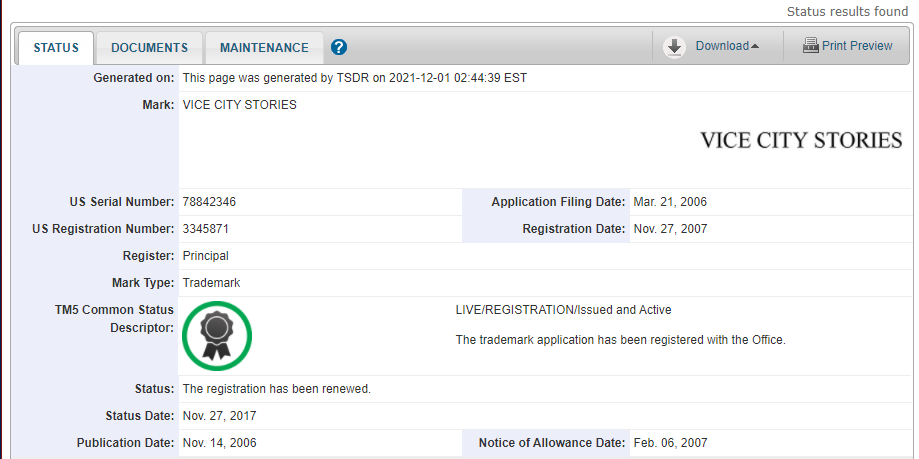The width and height of the screenshot is (919, 459).
Task: Click the Notice of Allowance Date value
Action: point(670,443)
